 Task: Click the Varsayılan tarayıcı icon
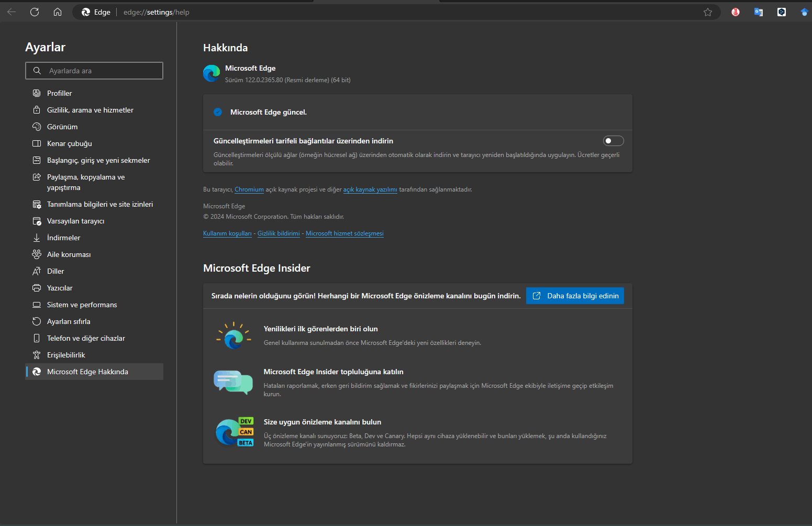point(37,221)
